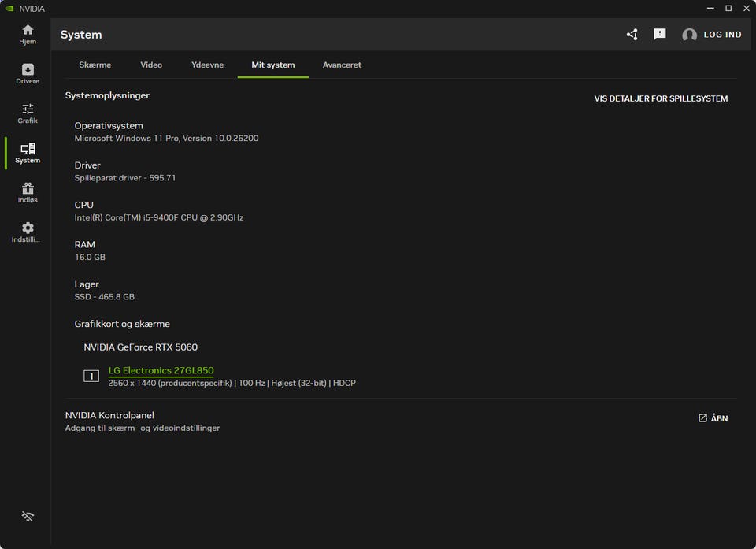756x549 pixels.
Task: Open the Ydeevne tab
Action: pyautogui.click(x=207, y=65)
